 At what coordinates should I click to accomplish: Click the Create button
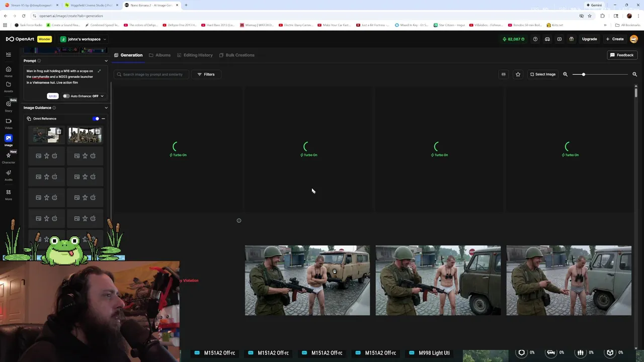(x=615, y=39)
